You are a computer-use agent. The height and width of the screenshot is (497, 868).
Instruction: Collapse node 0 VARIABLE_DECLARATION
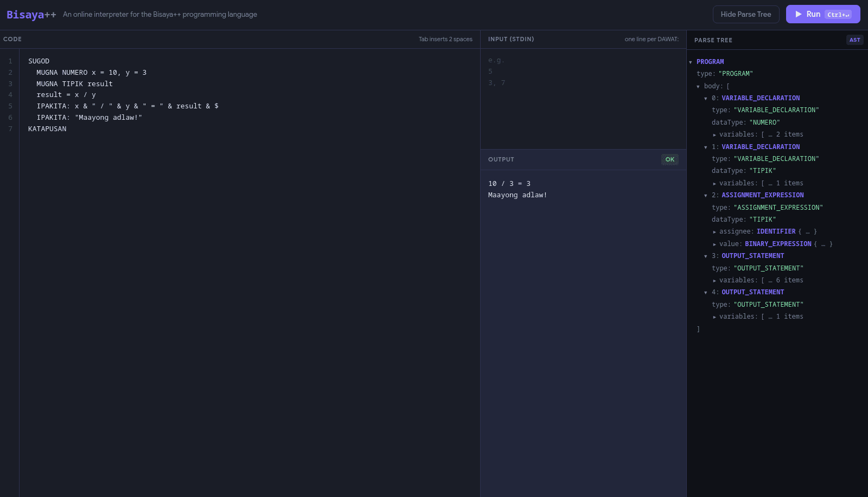click(706, 99)
